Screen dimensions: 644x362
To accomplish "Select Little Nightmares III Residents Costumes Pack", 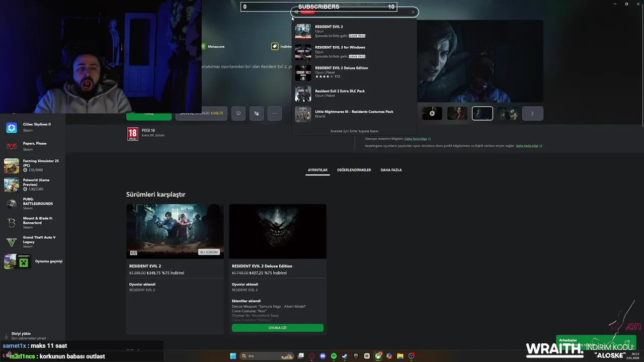I will coord(355,114).
